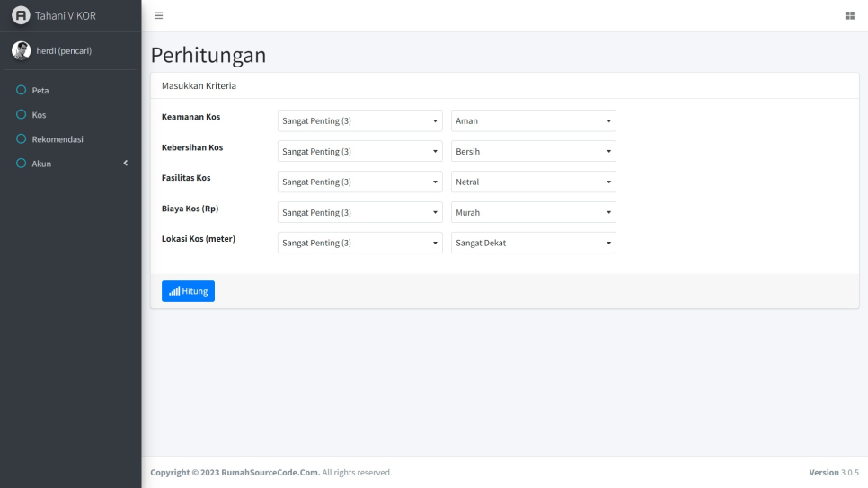Screen dimensions: 868x488
Task: Toggle the sidebar hamburger menu icon
Action: click(159, 16)
